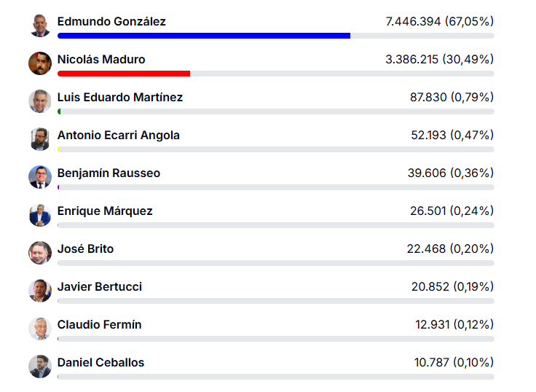This screenshot has height=392, width=536.
Task: Click the name Nicolás Maduro
Action: 101,60
